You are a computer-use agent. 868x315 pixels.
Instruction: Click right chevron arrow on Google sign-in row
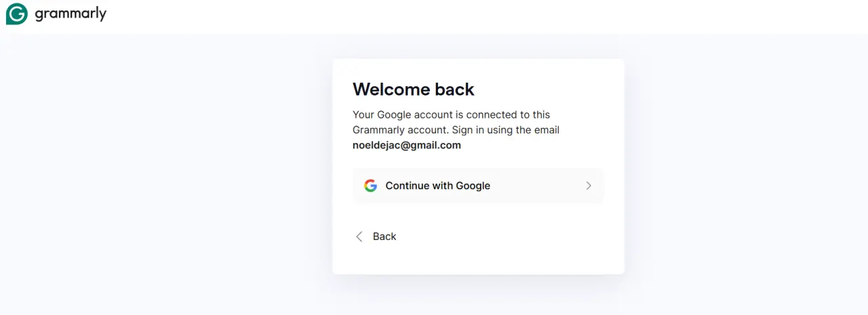[x=589, y=186]
